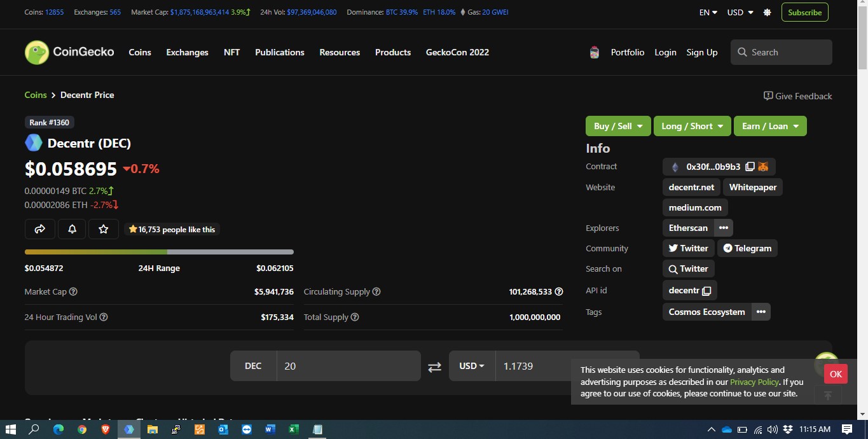Open the NFT menu
Screen dimensions: 868x439
pos(231,52)
